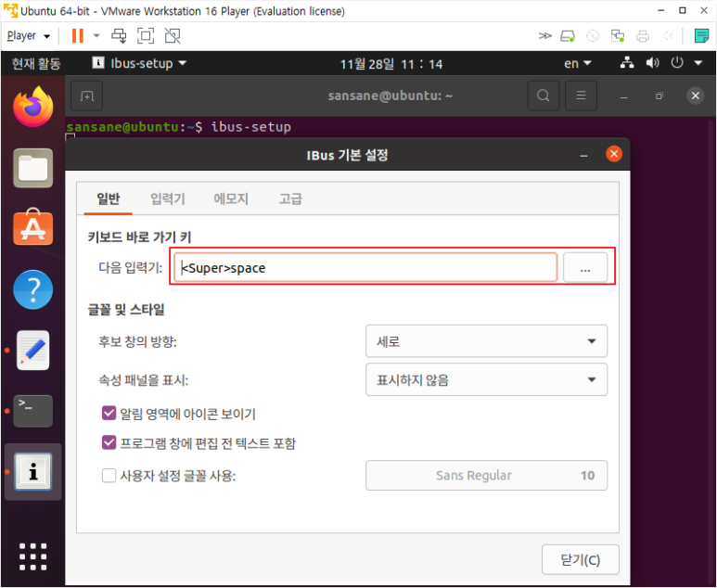Viewport: 717px width, 588px height.
Task: Open the clock showing 11월 28일 11:14
Action: [391, 64]
